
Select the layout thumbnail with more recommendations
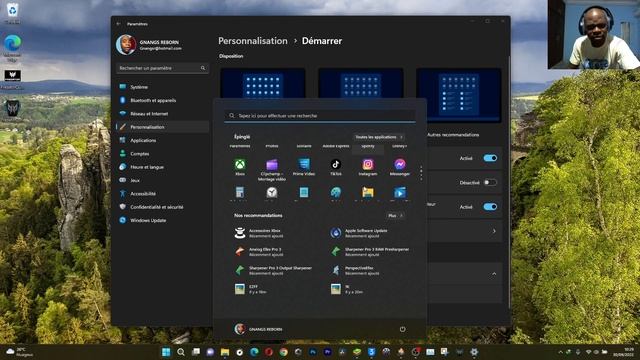pyautogui.click(x=458, y=95)
